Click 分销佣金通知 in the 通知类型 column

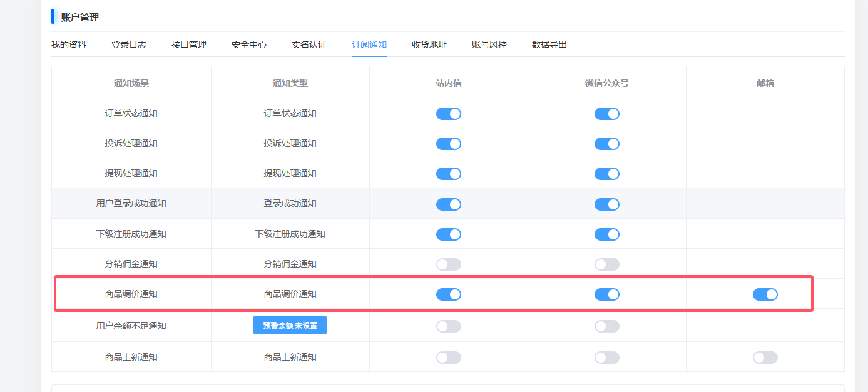pos(290,264)
